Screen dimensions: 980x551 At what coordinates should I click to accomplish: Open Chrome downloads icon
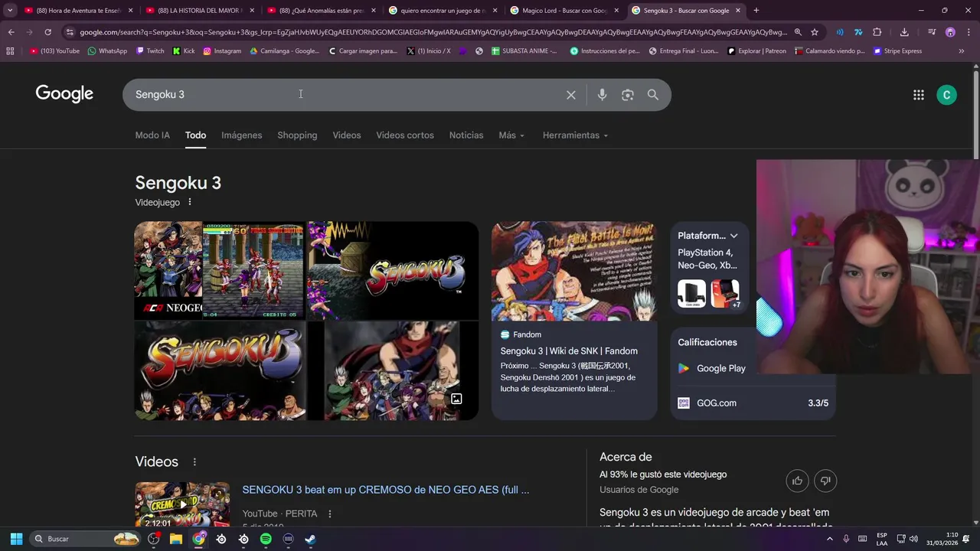pyautogui.click(x=904, y=32)
